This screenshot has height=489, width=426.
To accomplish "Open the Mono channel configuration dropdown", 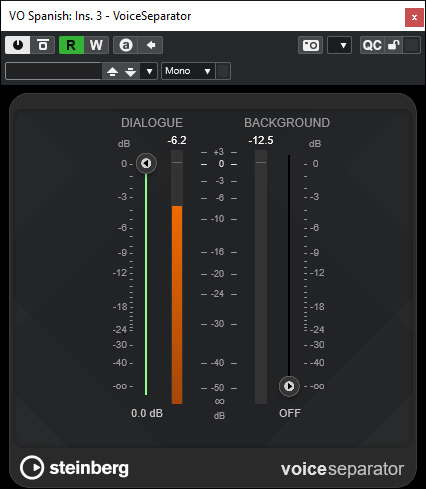I will [189, 71].
